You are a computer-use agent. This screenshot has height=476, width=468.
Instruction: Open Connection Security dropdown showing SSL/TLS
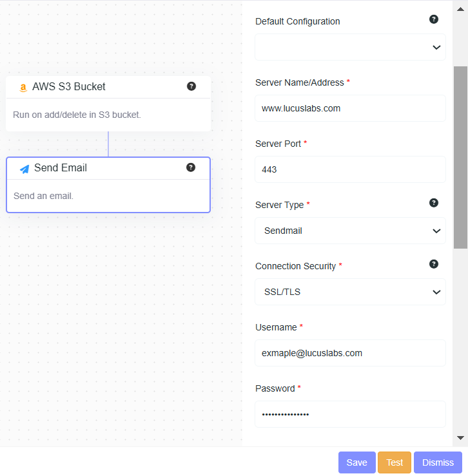350,292
